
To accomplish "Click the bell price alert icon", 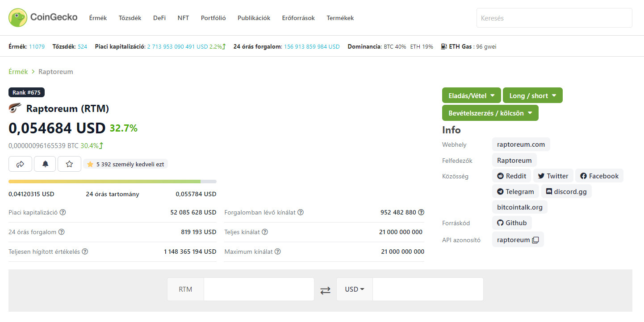I will pos(45,164).
